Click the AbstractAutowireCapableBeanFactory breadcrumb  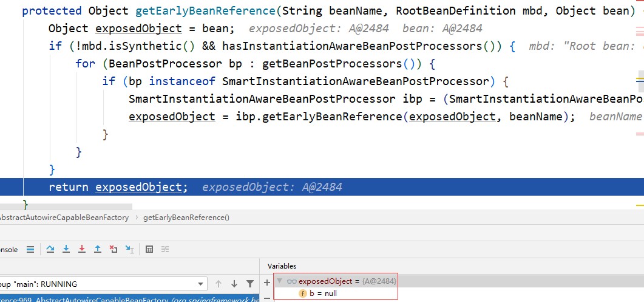click(x=64, y=218)
